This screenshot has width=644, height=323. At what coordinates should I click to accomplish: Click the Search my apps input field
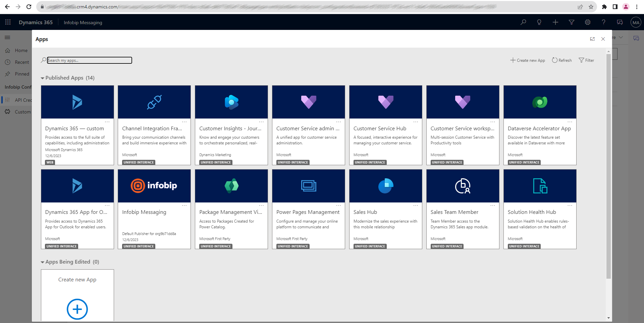click(89, 60)
